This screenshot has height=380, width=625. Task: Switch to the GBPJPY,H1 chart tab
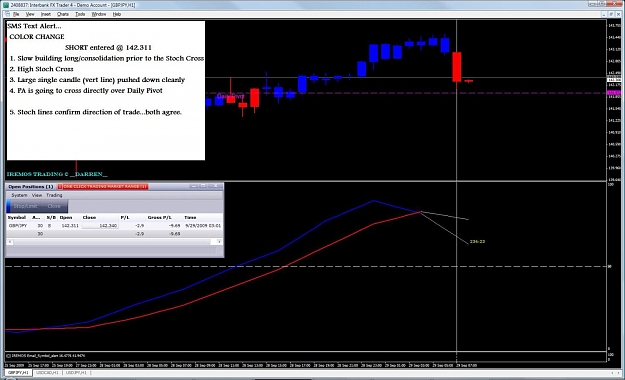click(18, 372)
